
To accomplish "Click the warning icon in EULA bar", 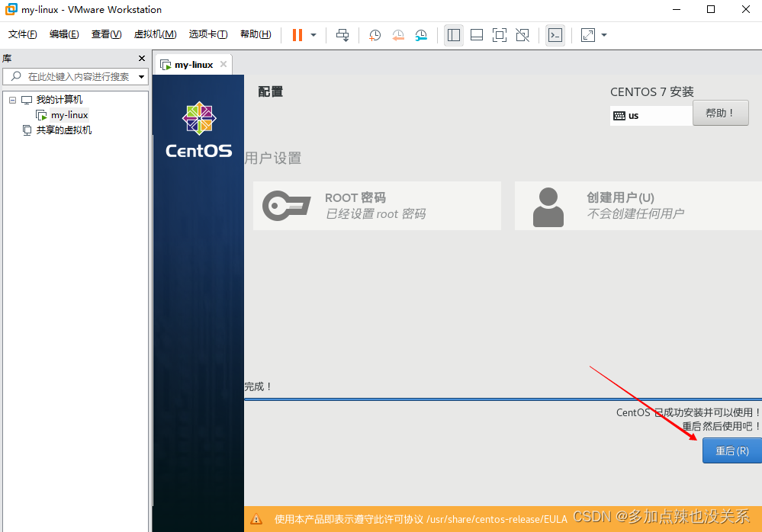I will 256,519.
